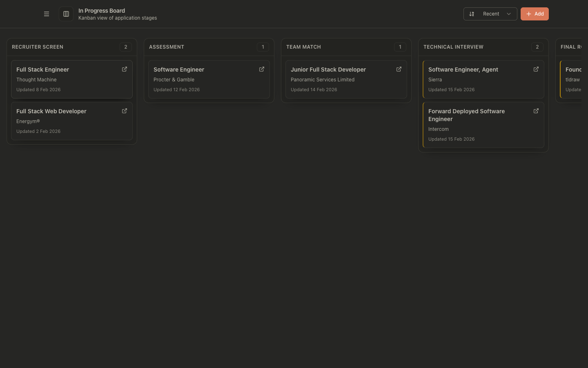Image resolution: width=588 pixels, height=368 pixels.
Task: Open external link for Sierra job
Action: (x=536, y=70)
